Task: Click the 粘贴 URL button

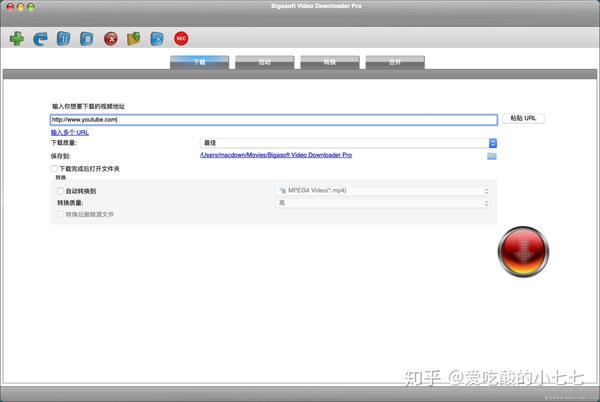Action: point(523,118)
